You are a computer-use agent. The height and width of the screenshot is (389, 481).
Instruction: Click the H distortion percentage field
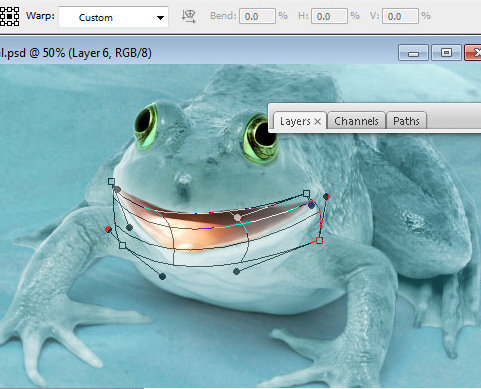pos(329,16)
